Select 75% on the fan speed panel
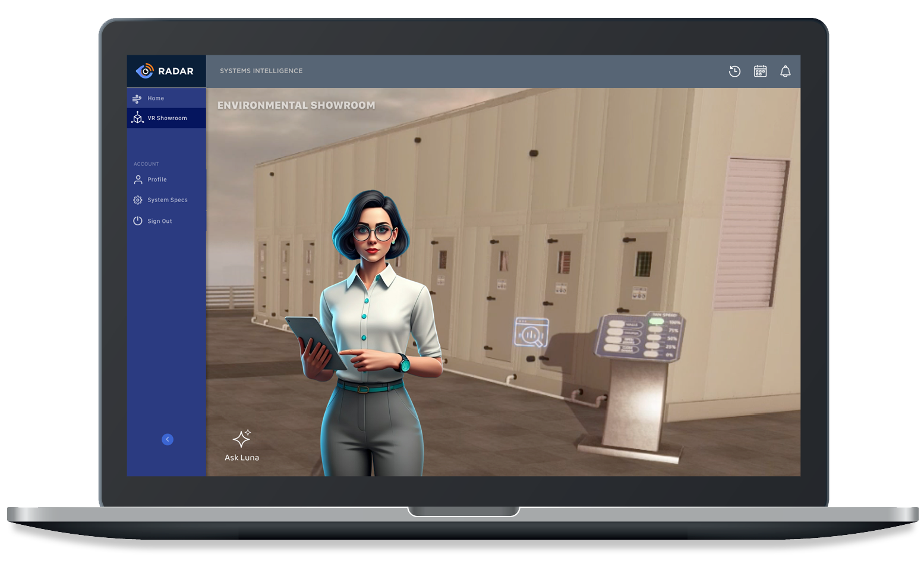This screenshot has height=570, width=924. (x=655, y=329)
